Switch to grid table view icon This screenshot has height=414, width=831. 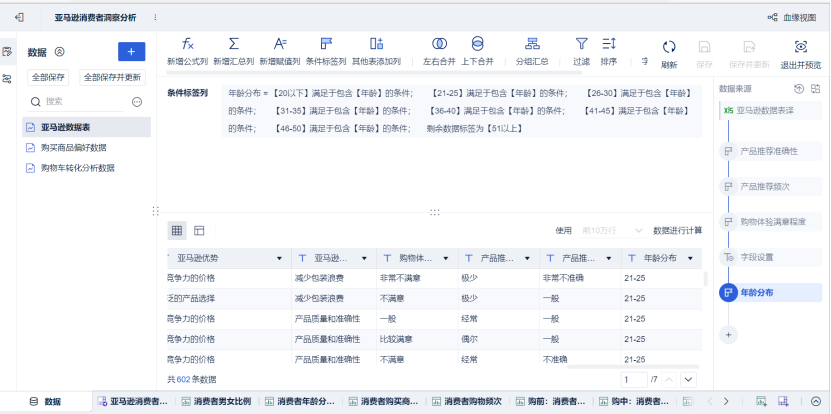(x=177, y=230)
